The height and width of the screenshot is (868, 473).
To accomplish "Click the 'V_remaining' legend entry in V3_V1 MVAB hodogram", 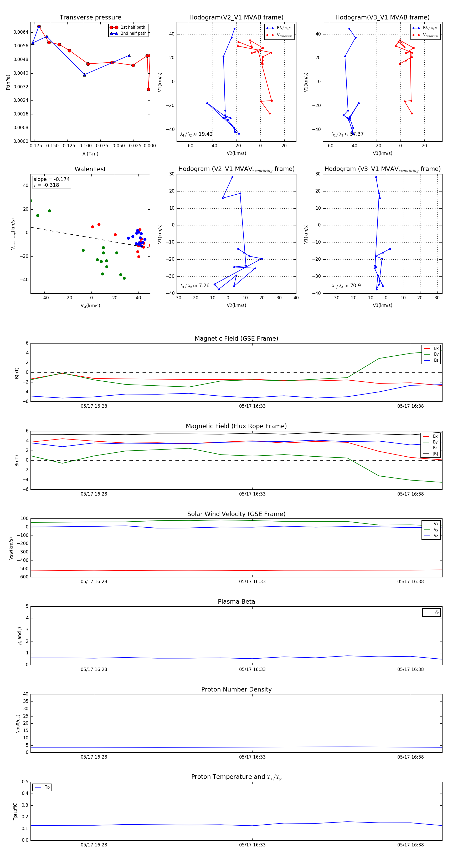I will click(x=425, y=35).
